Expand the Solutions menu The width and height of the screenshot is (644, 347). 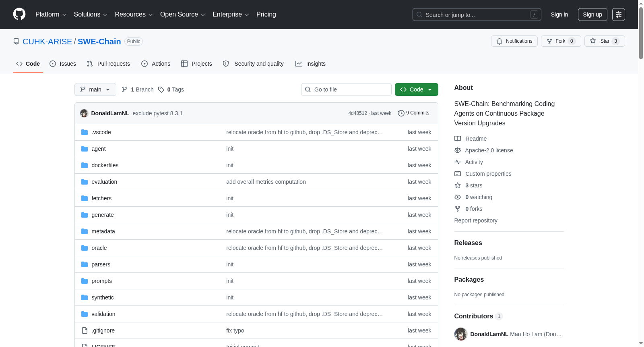point(91,15)
